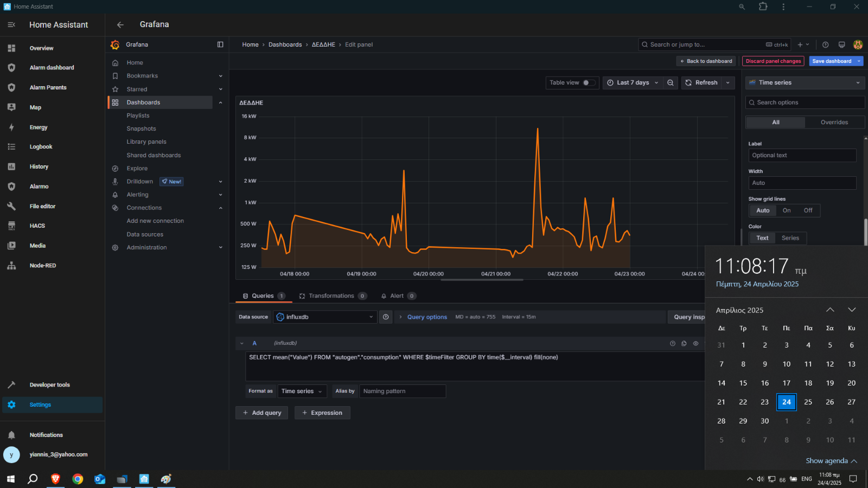Open Notifications panel
The image size is (868, 488).
click(53, 435)
